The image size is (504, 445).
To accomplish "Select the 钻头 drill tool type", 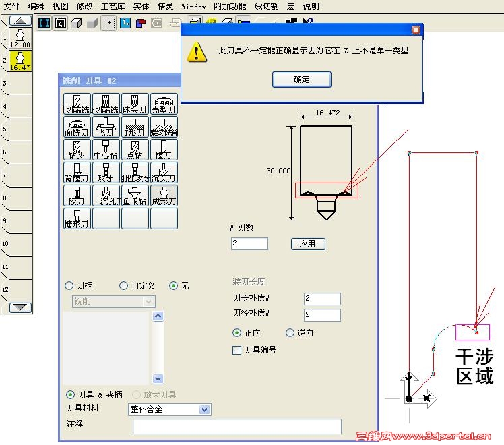I will (77, 150).
